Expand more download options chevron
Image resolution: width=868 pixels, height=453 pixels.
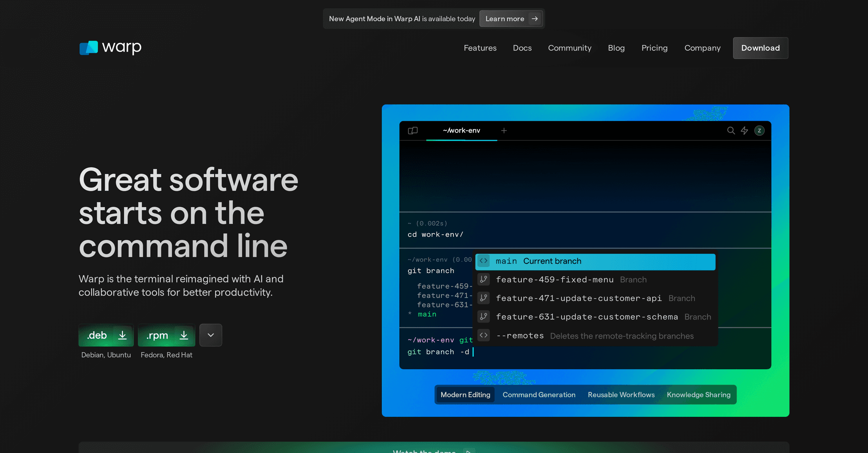tap(211, 335)
